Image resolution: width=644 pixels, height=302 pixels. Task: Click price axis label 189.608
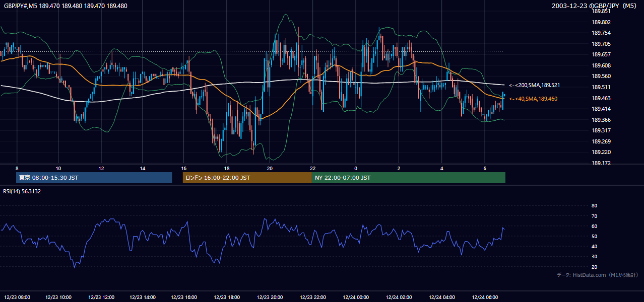pos(601,65)
